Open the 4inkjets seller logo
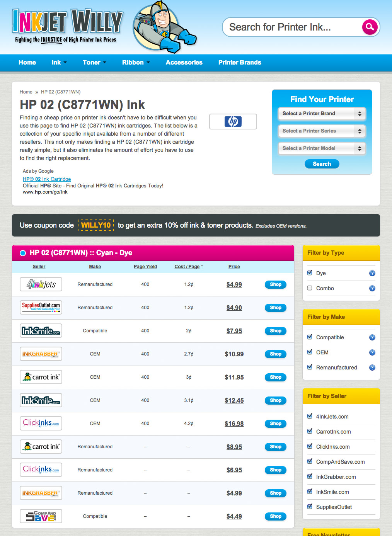Viewport: 392px width, 536px height. [41, 284]
